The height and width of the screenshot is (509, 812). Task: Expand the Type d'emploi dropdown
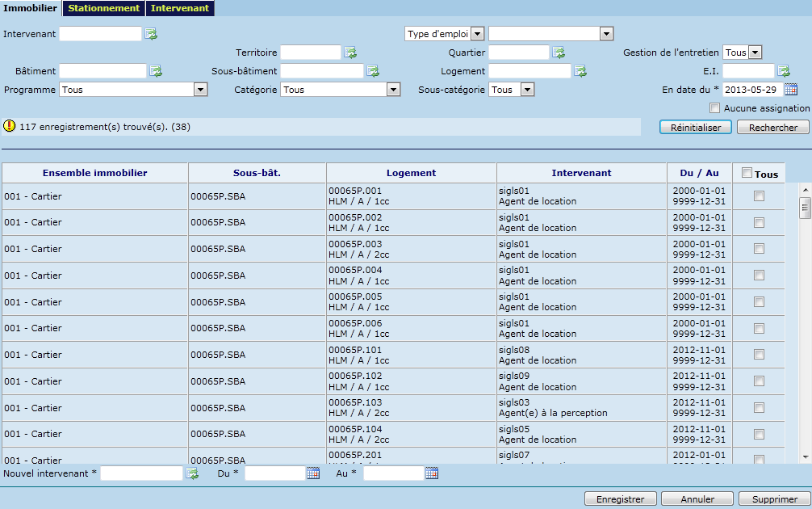click(x=476, y=34)
